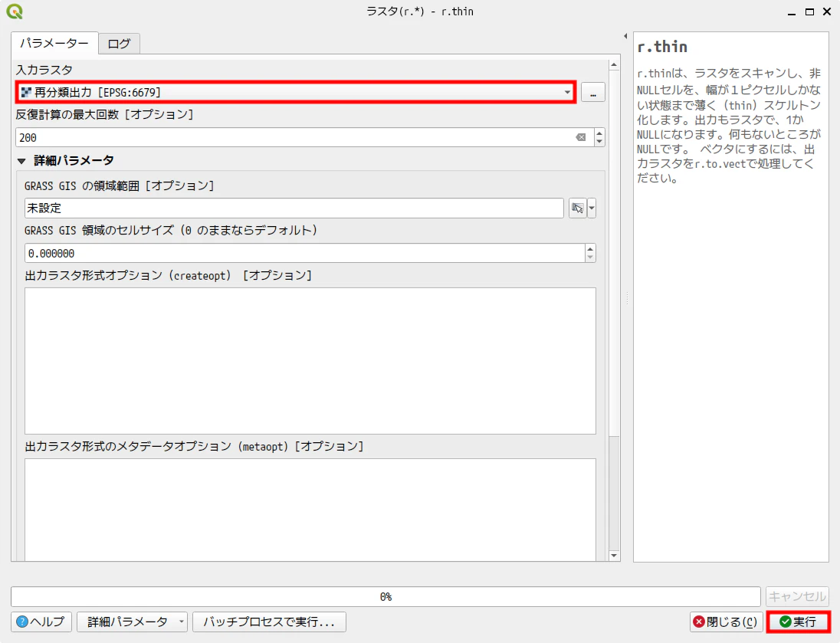
Task: Maximize the r.thin dialog window
Action: (x=809, y=11)
